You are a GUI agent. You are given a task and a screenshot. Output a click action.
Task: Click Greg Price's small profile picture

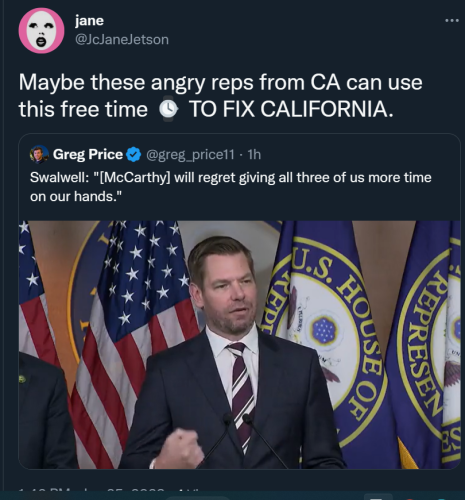(39, 154)
